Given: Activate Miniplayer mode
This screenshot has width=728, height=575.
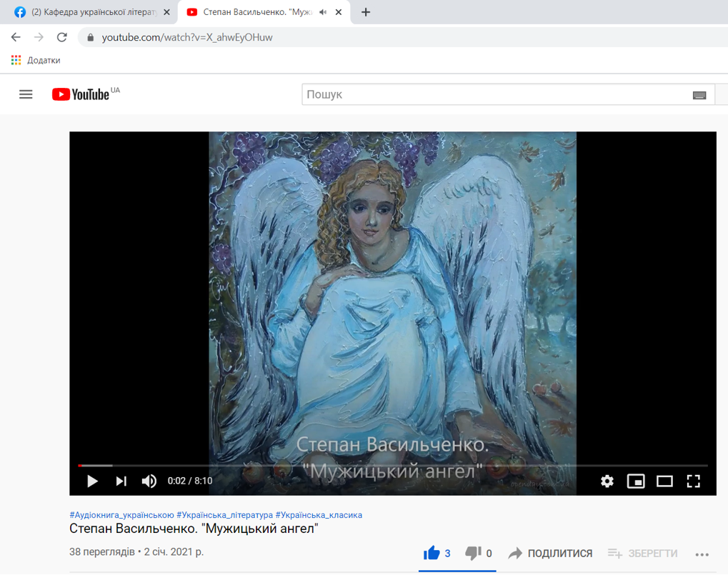Looking at the screenshot, I should click(x=635, y=481).
